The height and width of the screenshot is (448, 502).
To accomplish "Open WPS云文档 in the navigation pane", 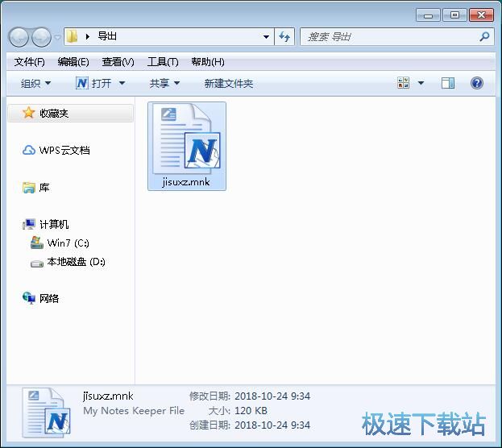I will [64, 150].
